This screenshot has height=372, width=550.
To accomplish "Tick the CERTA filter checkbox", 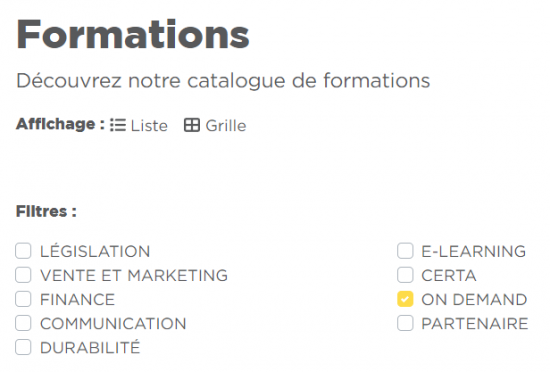I will (405, 275).
